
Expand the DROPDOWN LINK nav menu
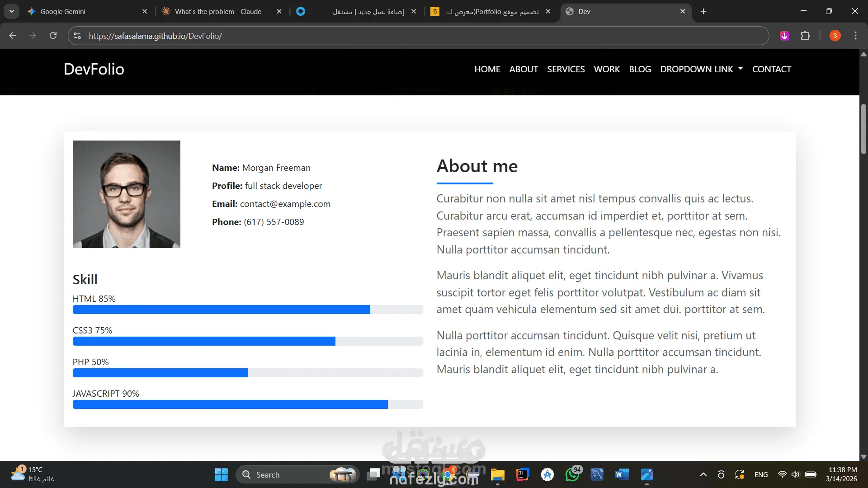(x=701, y=69)
